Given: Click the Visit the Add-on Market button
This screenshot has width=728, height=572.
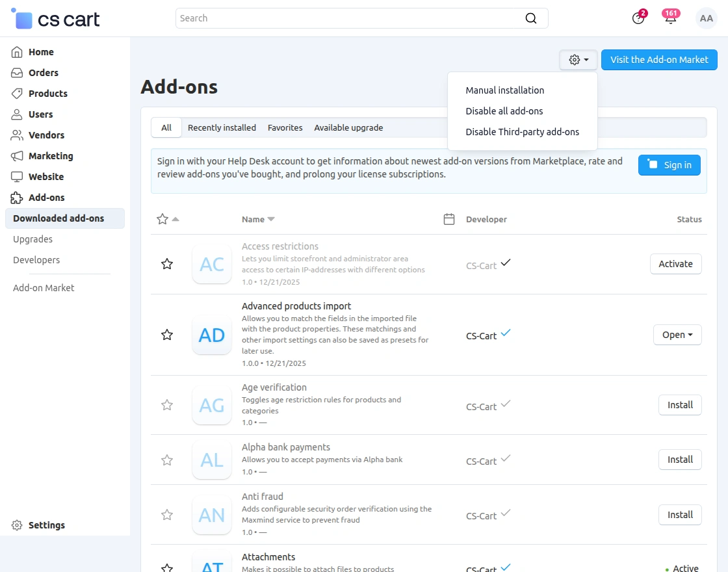Looking at the screenshot, I should [659, 59].
